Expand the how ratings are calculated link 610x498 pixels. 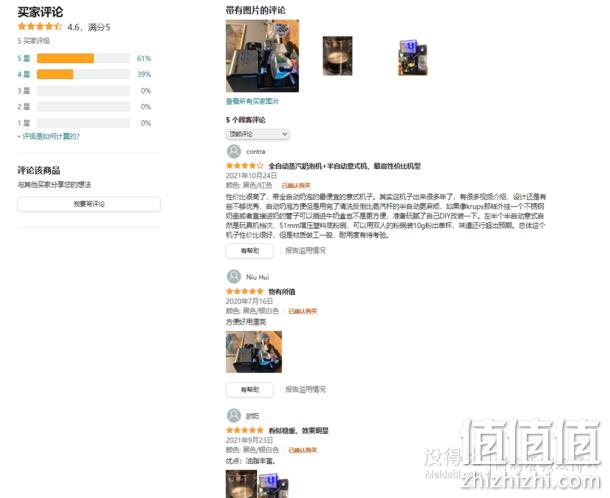tap(49, 136)
